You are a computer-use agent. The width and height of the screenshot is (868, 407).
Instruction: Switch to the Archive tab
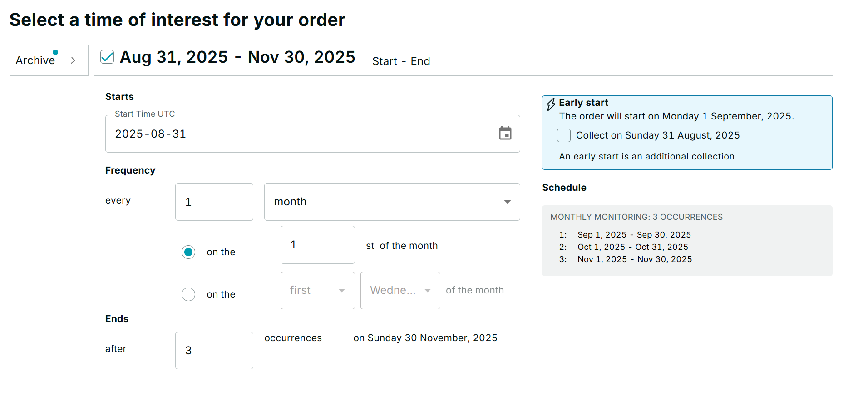click(35, 60)
